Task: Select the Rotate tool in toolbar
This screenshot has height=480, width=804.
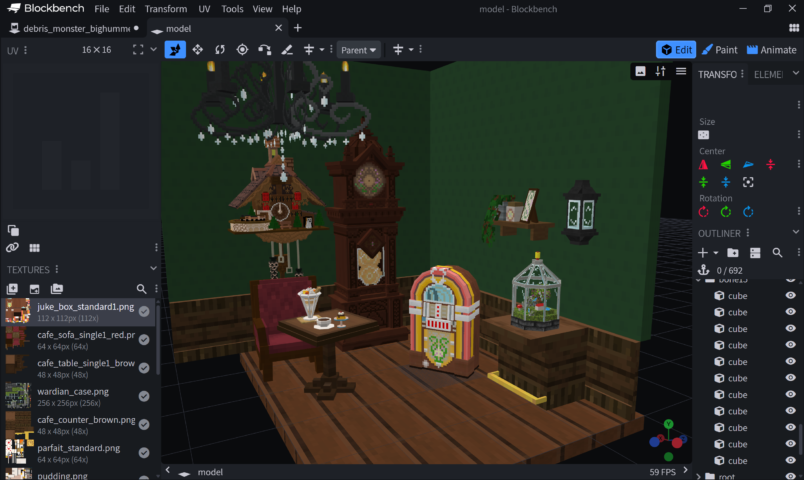Action: coord(220,49)
